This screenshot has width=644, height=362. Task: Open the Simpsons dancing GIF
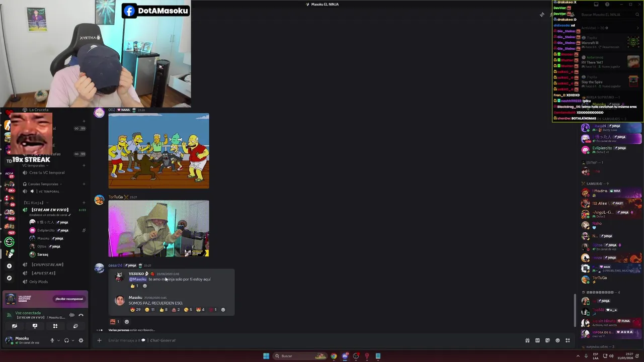tap(158, 151)
